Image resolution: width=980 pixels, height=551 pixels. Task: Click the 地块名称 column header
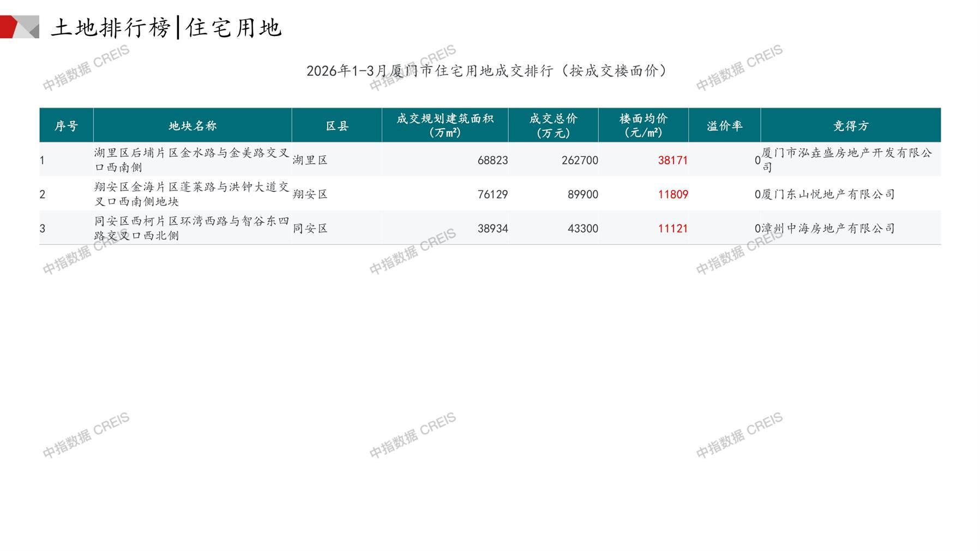click(x=193, y=126)
